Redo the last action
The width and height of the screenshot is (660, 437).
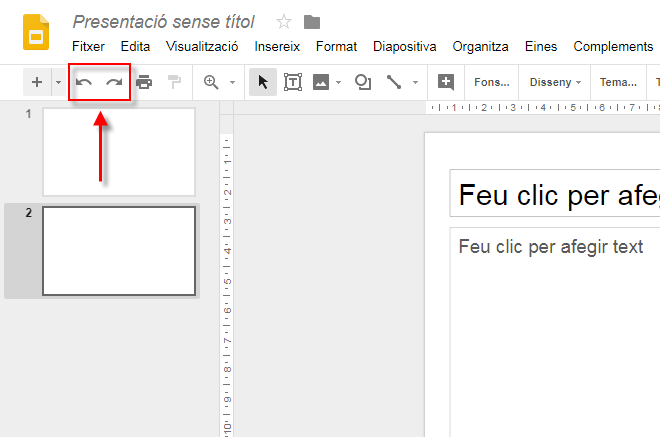pyautogui.click(x=114, y=82)
